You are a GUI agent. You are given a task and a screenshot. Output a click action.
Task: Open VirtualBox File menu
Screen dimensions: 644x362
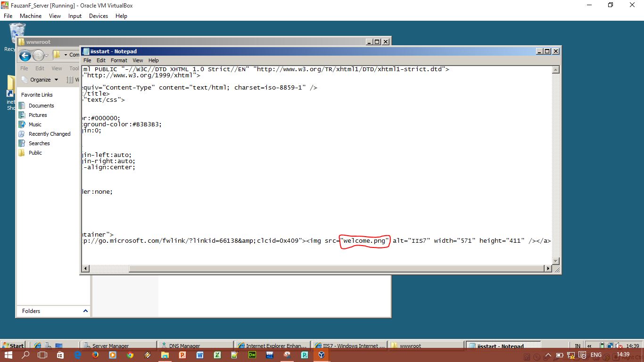tap(8, 16)
